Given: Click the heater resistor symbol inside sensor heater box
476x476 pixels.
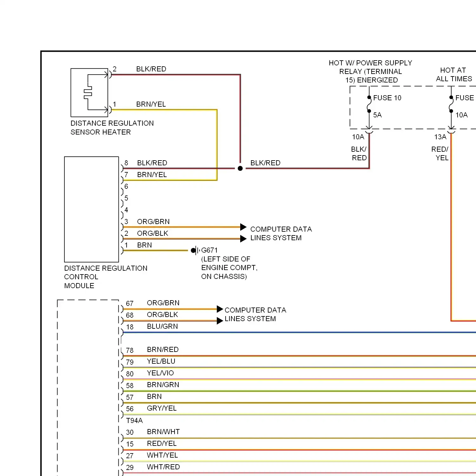Looking at the screenshot, I should click(x=88, y=92).
